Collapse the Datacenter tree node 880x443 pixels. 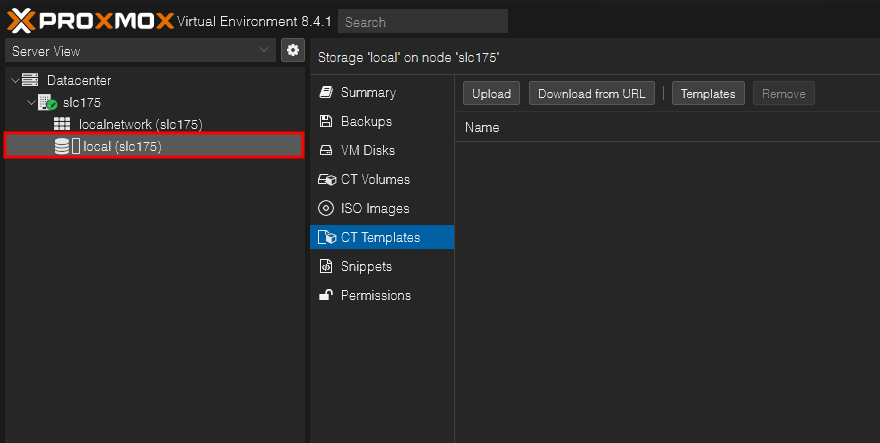click(x=15, y=80)
